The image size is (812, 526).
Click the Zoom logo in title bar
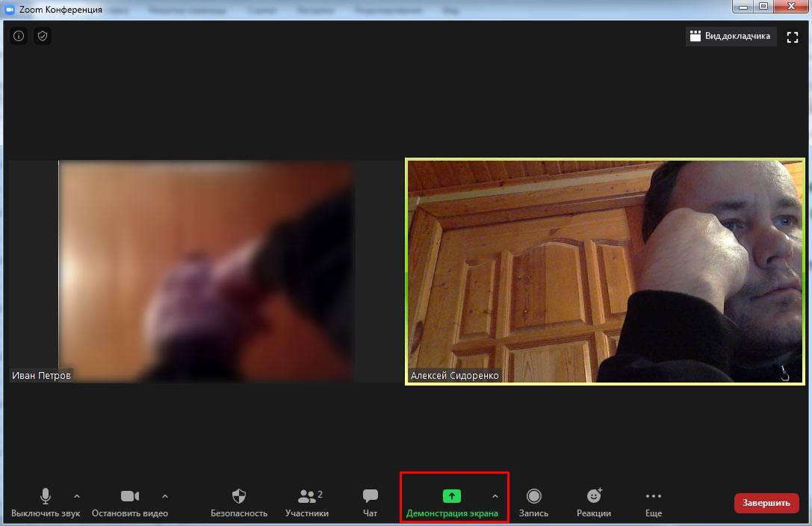(x=9, y=9)
